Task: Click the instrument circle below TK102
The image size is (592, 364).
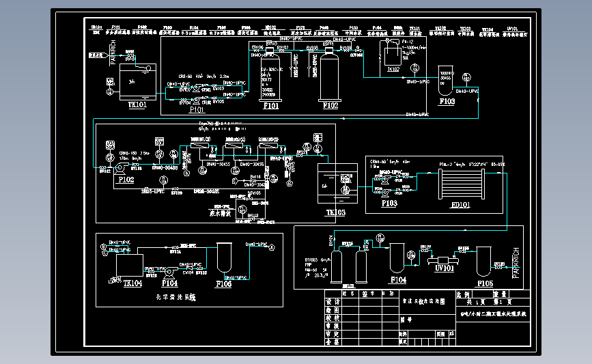Action: coord(414,68)
